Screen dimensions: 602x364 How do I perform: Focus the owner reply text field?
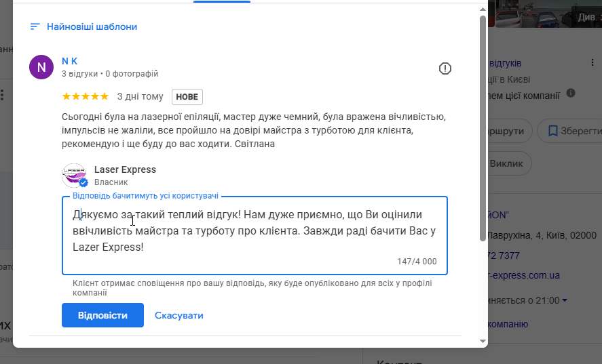point(255,235)
